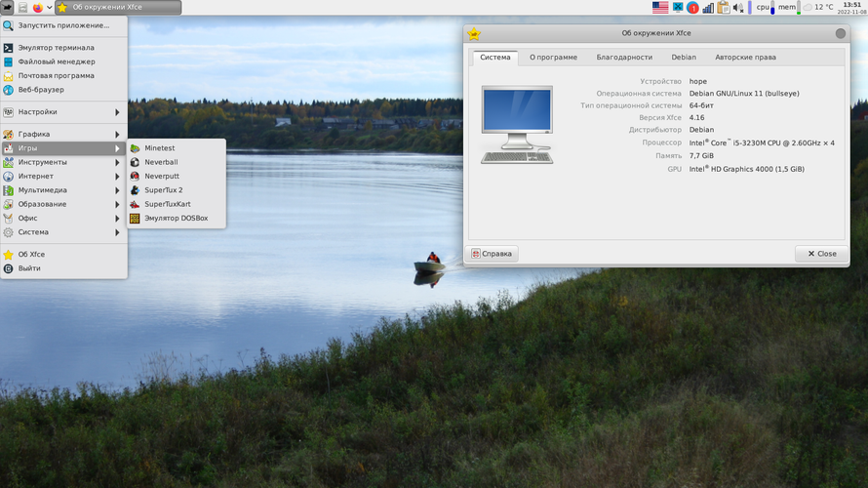Expand the 'Графика' submenu
This screenshot has height=488, width=868.
(x=63, y=134)
